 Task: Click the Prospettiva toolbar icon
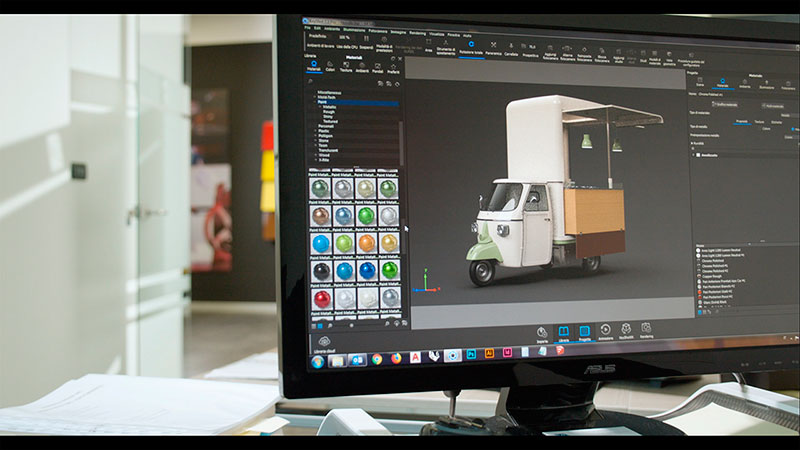pos(531,49)
